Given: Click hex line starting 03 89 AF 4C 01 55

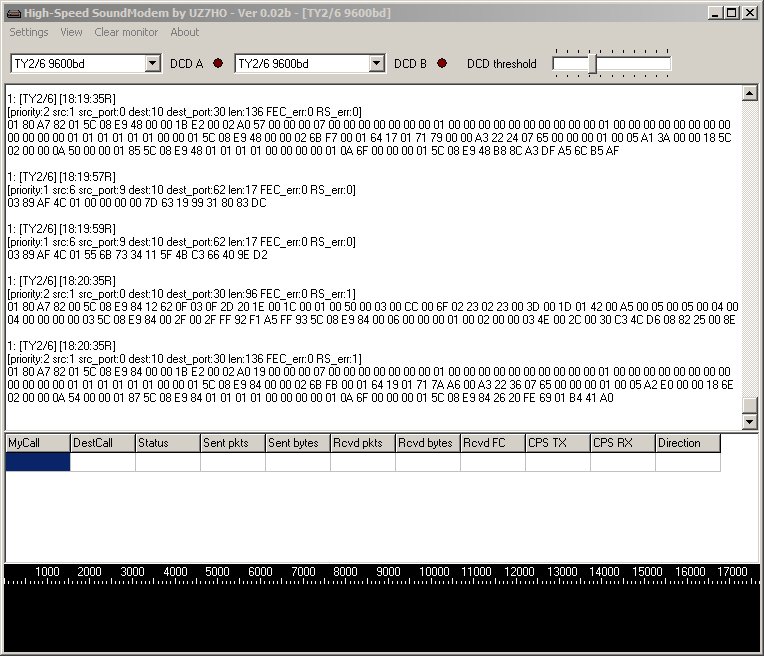Looking at the screenshot, I should coord(137,255).
